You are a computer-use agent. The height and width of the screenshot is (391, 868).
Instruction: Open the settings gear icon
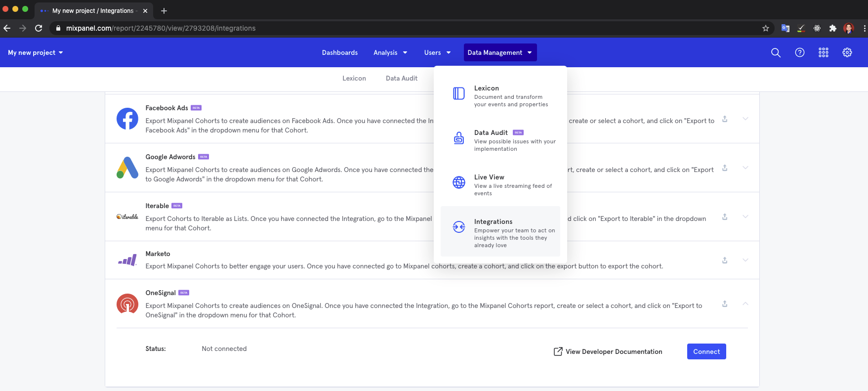(x=847, y=52)
